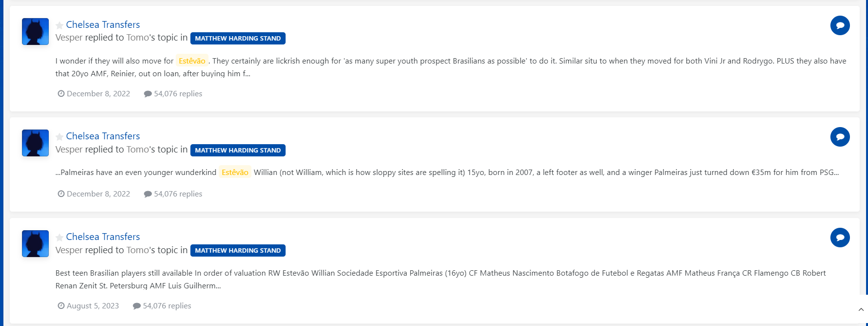Click the star icon beside second Chelsea Transfers title
The image size is (868, 326).
click(60, 137)
